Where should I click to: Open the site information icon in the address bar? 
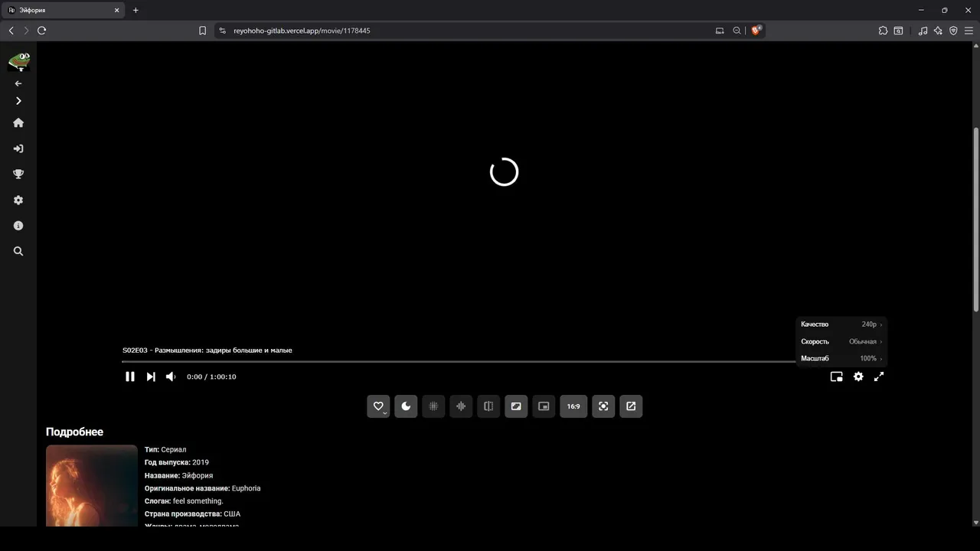(223, 31)
